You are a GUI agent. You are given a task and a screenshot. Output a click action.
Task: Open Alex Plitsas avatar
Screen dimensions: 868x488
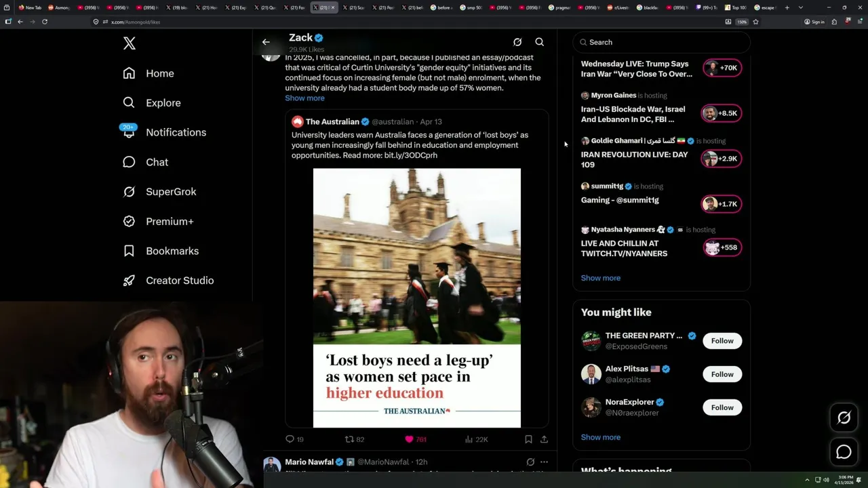[591, 374]
